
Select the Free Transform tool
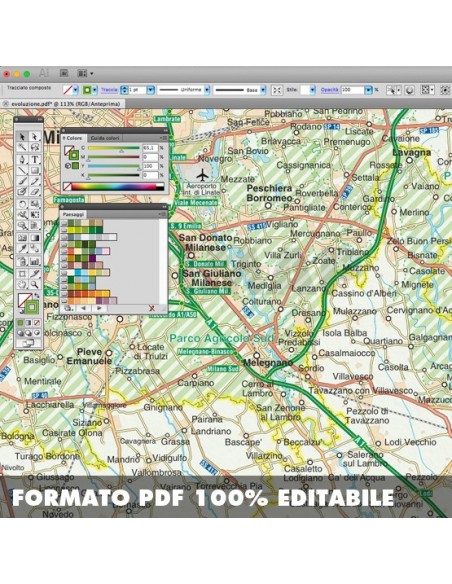click(x=35, y=215)
